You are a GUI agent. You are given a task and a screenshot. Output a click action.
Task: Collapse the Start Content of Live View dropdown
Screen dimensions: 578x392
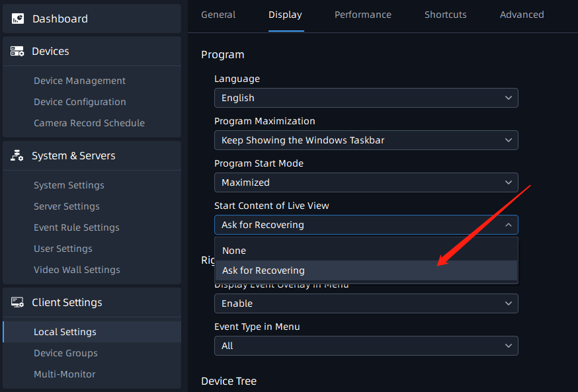tap(366, 225)
